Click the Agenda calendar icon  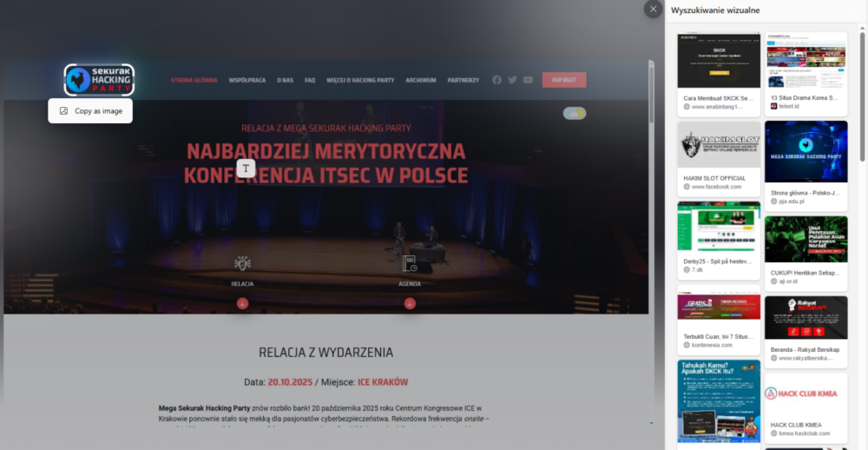[x=409, y=263]
